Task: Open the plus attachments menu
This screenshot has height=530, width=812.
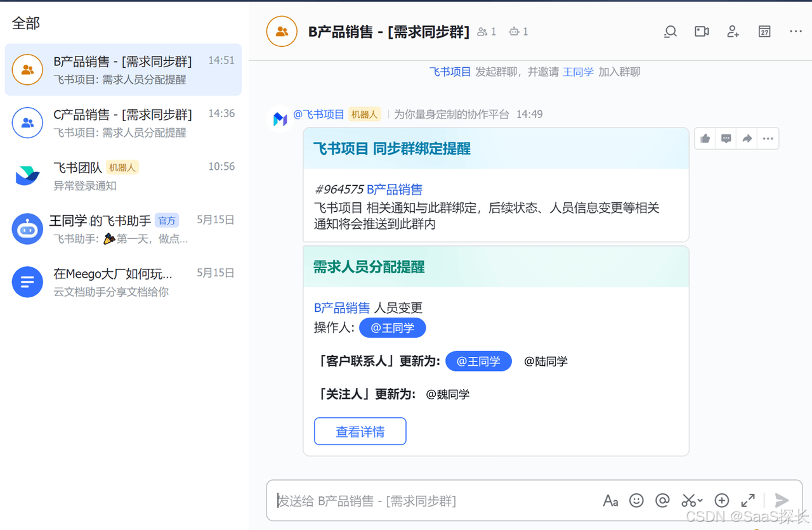Action: point(722,501)
